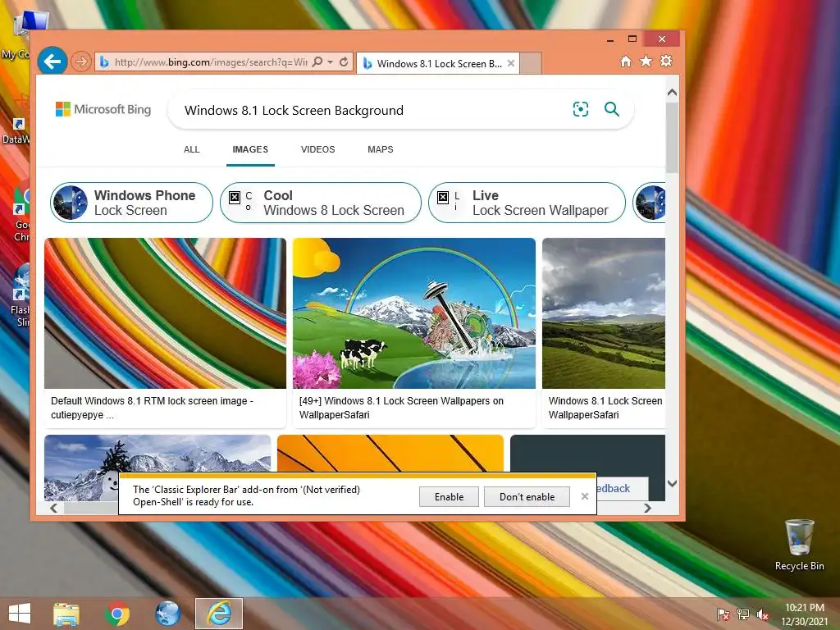Open the address bar dropdown arrow
This screenshot has height=630, width=840.
[x=330, y=62]
